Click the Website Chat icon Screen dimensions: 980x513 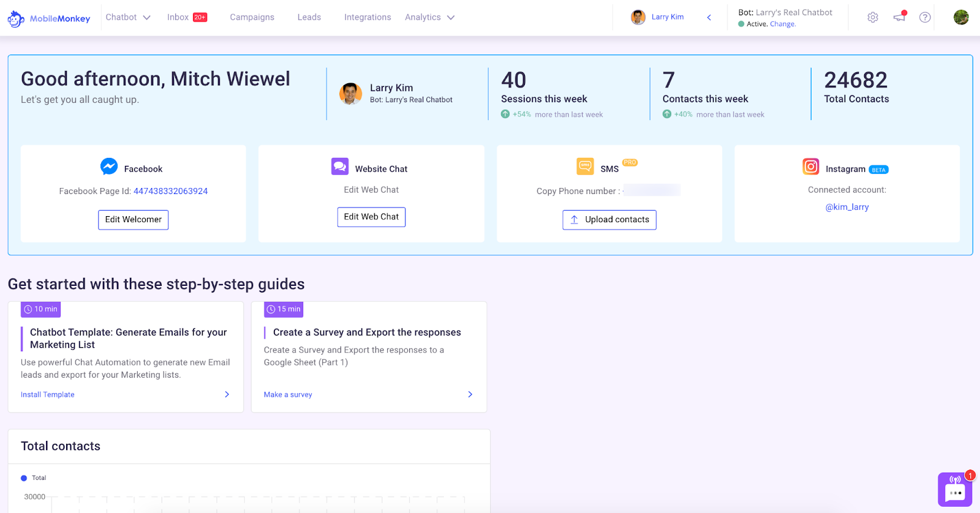point(340,167)
